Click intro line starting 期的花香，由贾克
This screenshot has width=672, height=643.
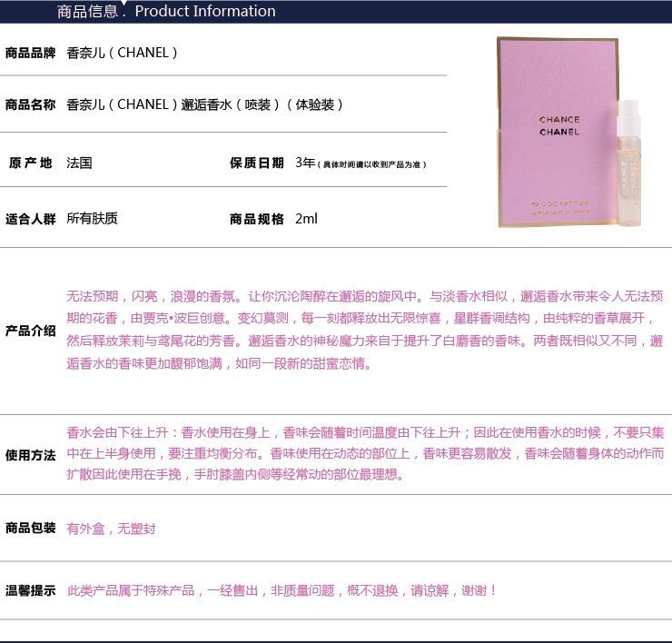[x=361, y=318]
